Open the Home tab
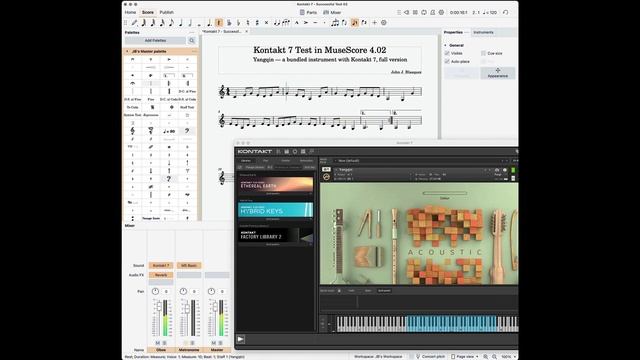Viewport: 640px width, 360px height. tap(130, 12)
